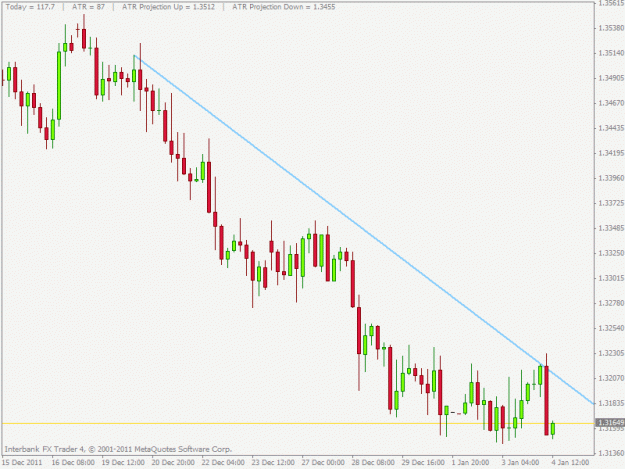Image resolution: width=625 pixels, height=469 pixels.
Task: Click the '27 Dec 00:00' time axis label
Action: pyautogui.click(x=323, y=463)
